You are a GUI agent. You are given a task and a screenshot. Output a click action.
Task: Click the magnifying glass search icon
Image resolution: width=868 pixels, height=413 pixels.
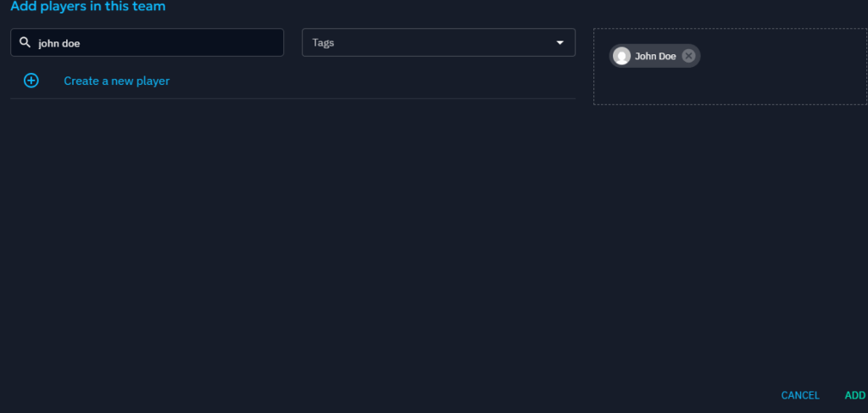click(x=25, y=42)
